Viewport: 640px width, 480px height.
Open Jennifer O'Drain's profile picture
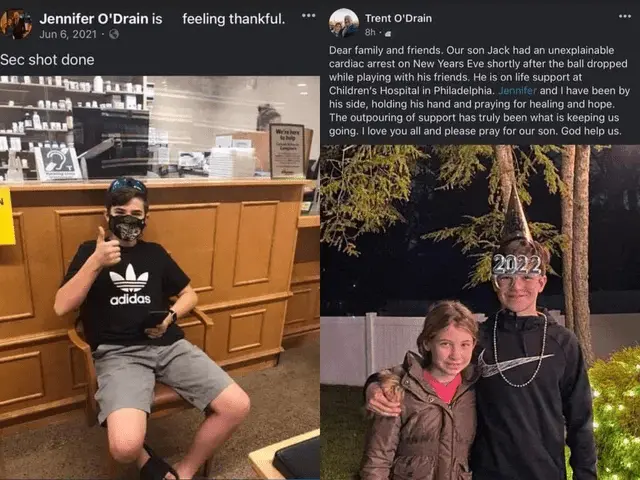(16, 24)
